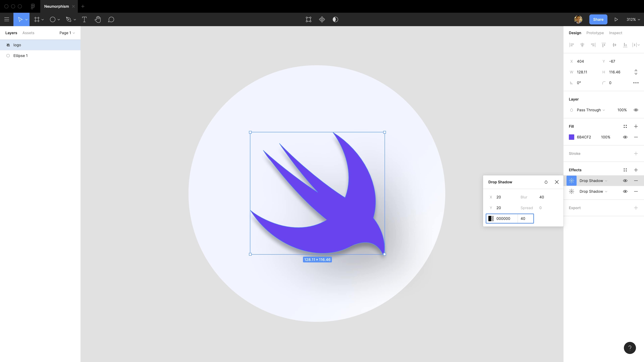This screenshot has width=644, height=362.
Task: Open the 312% zoom dropdown
Action: point(633,19)
